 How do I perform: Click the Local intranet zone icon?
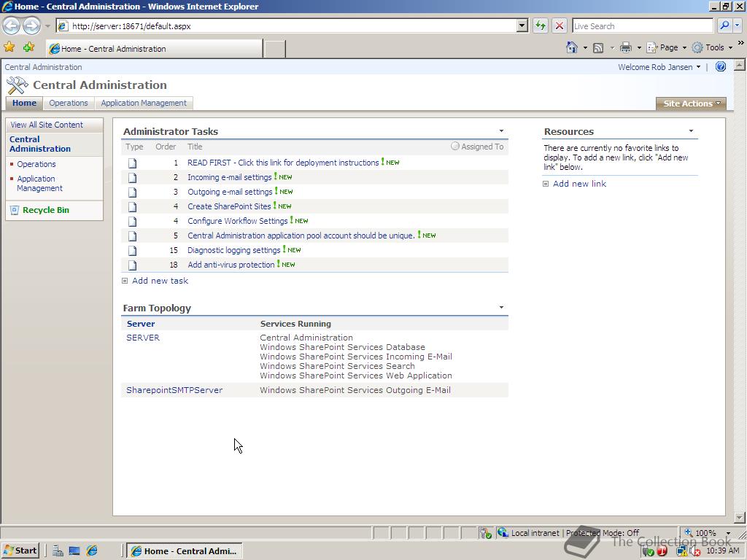click(503, 532)
